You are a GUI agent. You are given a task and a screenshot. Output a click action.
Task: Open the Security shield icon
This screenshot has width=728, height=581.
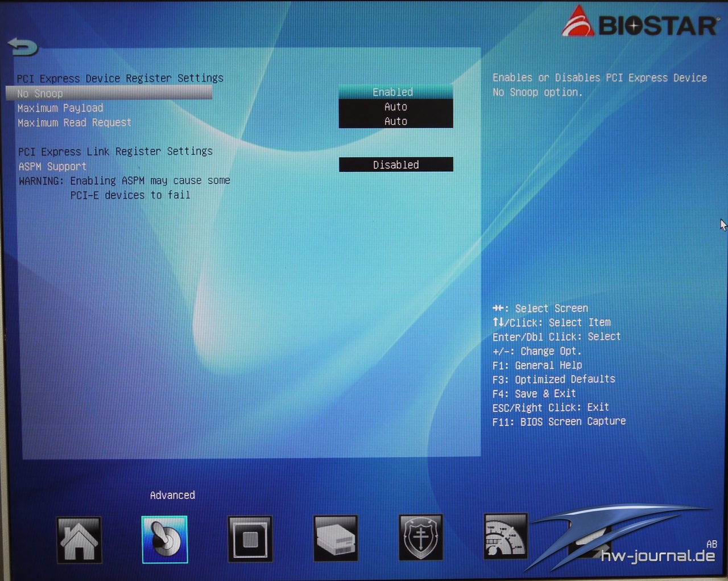420,538
